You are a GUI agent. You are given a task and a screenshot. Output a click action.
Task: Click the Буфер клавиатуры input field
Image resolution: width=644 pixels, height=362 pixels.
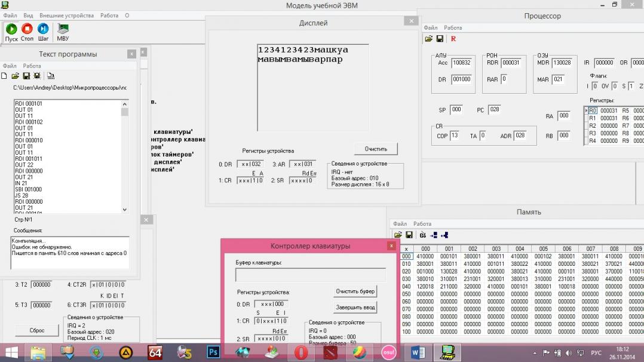(311, 274)
